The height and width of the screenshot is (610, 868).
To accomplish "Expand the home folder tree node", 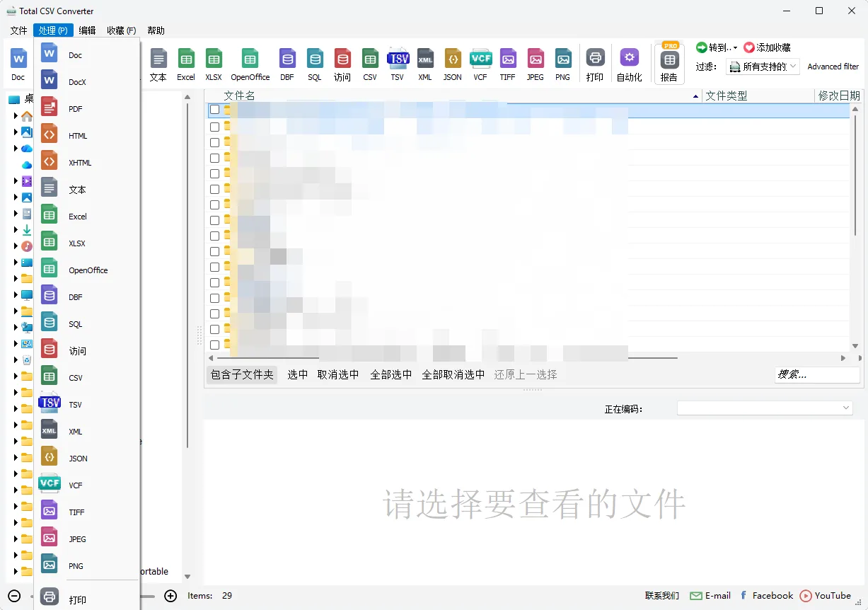I will tap(16, 116).
